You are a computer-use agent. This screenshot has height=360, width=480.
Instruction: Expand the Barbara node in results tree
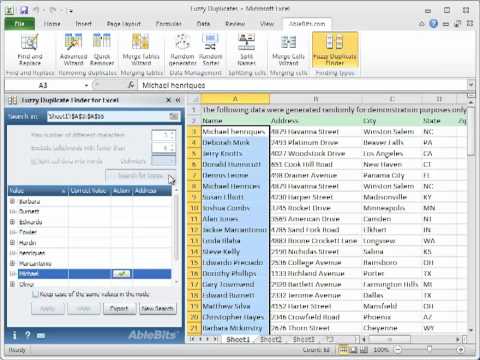[12, 201]
